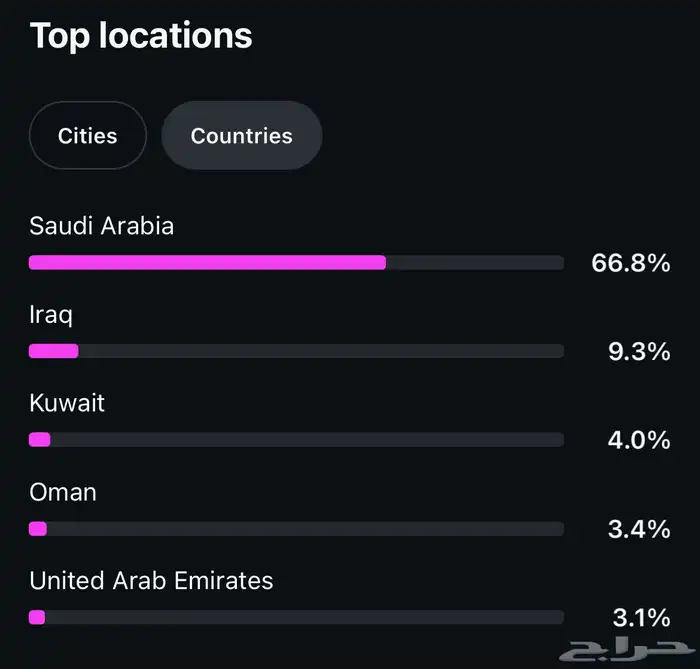
Task: Select the Iraq country label
Action: (51, 315)
